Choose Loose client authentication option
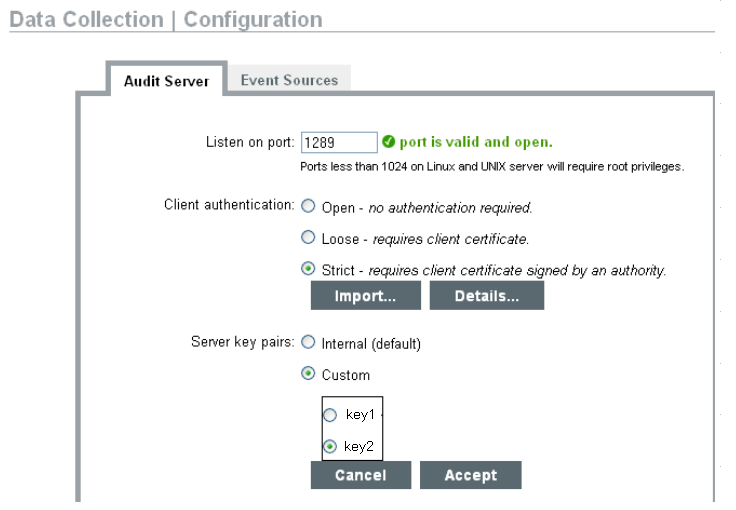The width and height of the screenshot is (736, 510). pos(308,239)
